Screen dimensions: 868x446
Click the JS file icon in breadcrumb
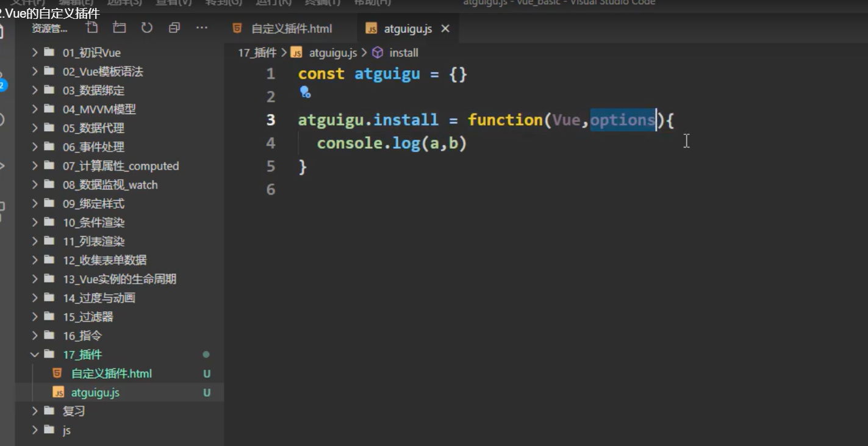coord(296,52)
